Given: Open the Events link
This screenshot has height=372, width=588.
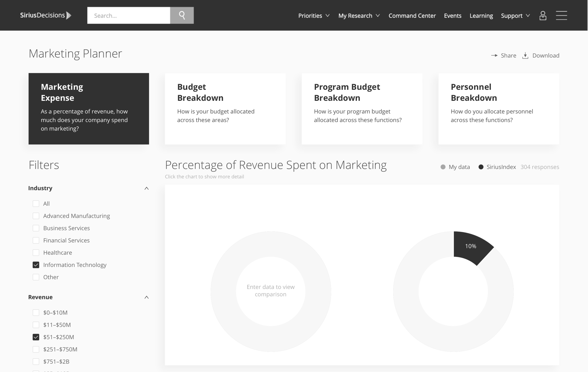Looking at the screenshot, I should coord(453,16).
